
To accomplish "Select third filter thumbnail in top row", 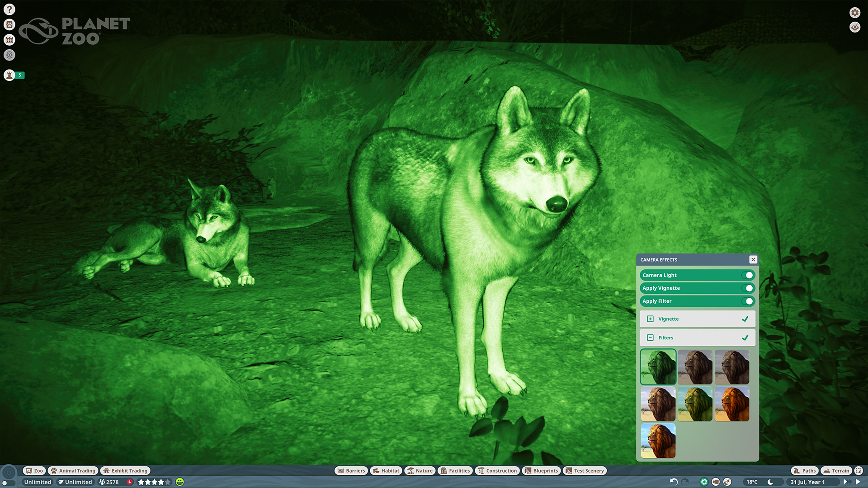I will pos(732,367).
